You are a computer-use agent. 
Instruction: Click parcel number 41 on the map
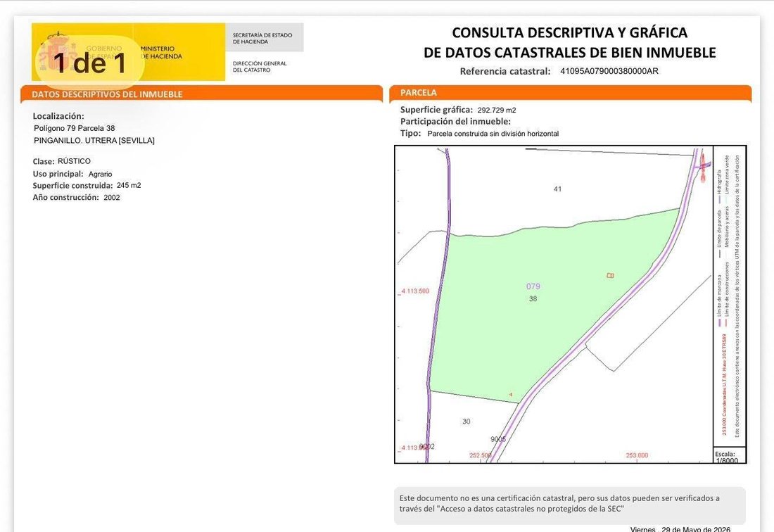(557, 189)
